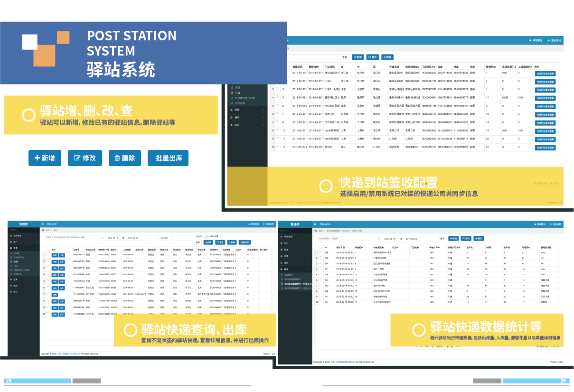Open the empty dropdown beside 门店快递
This screenshot has width=574, height=392.
tap(184, 238)
